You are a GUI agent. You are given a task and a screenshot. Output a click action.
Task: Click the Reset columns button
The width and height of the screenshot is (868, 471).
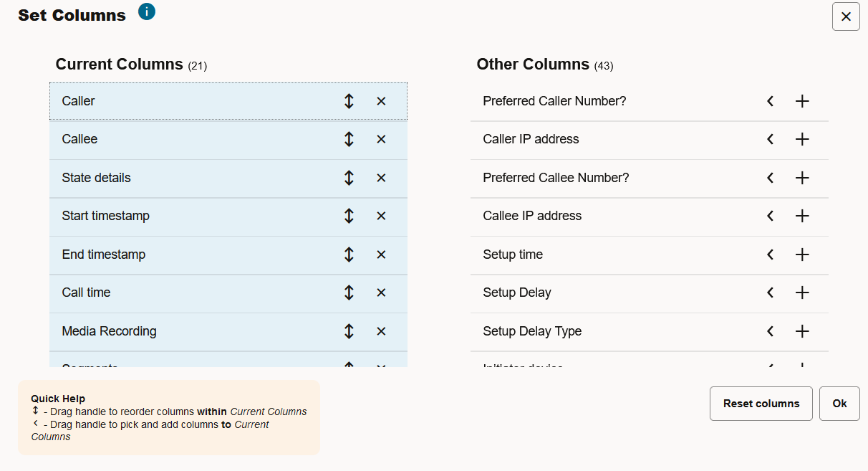click(761, 404)
